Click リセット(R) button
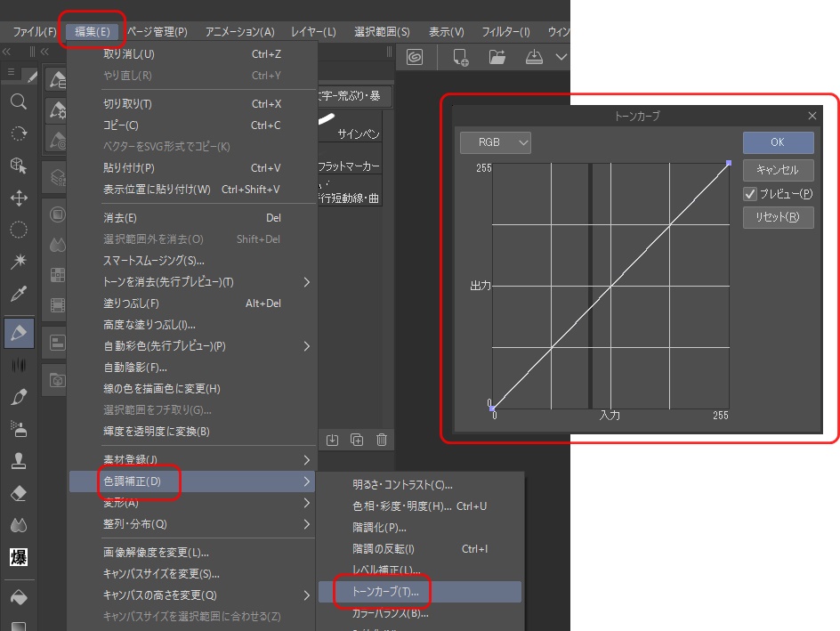This screenshot has width=840, height=631. coord(778,217)
